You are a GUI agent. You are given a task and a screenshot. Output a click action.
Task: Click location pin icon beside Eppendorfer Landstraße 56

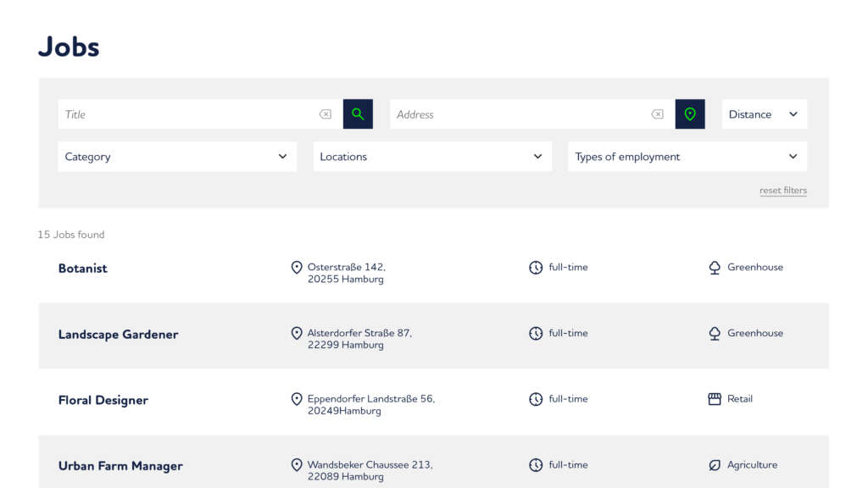click(297, 399)
